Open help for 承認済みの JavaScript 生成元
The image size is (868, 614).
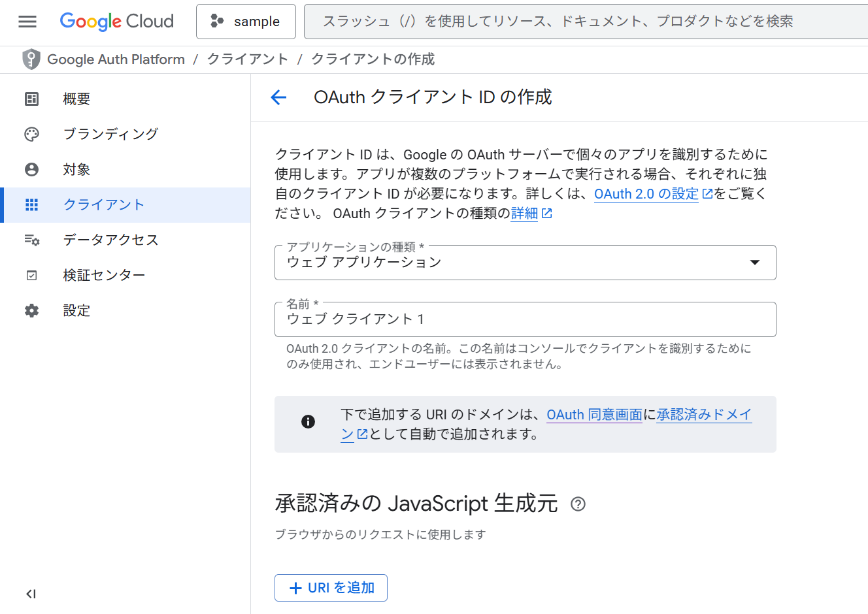point(578,504)
